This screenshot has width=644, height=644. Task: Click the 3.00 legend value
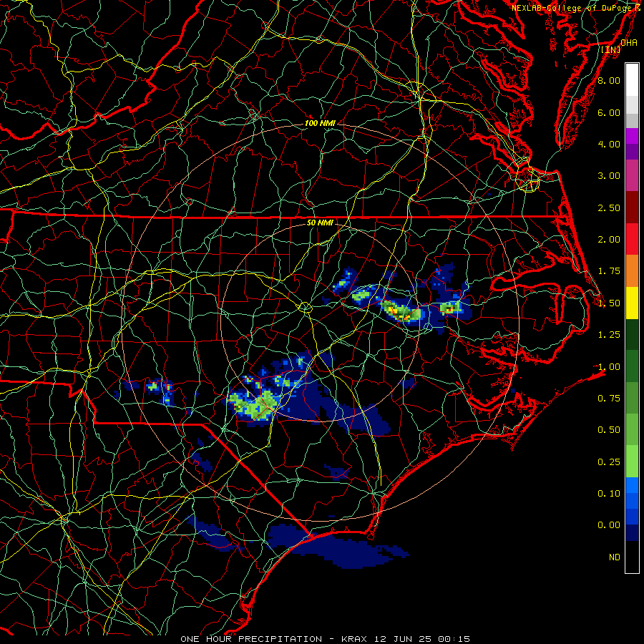pyautogui.click(x=609, y=176)
